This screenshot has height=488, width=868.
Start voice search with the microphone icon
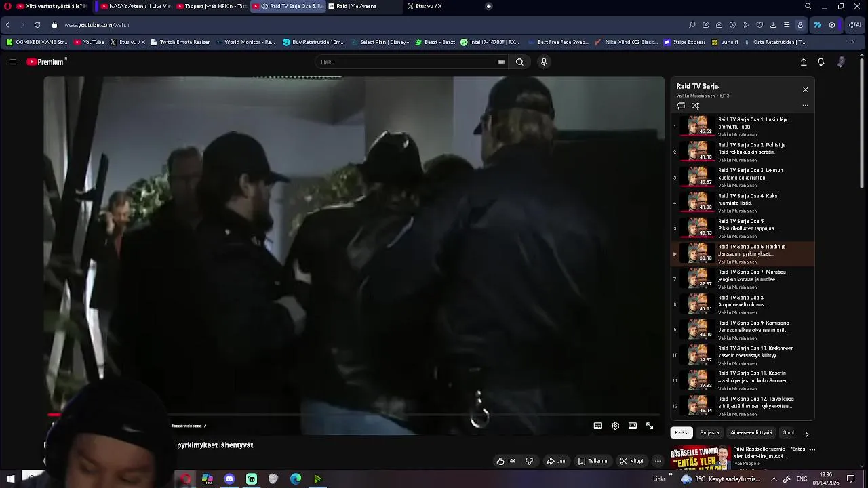(543, 62)
